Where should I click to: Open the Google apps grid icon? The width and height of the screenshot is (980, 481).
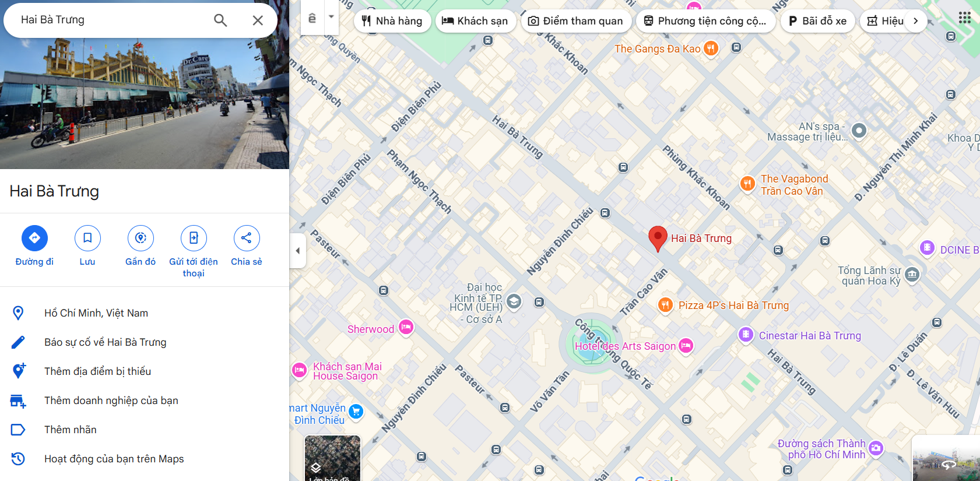(965, 17)
